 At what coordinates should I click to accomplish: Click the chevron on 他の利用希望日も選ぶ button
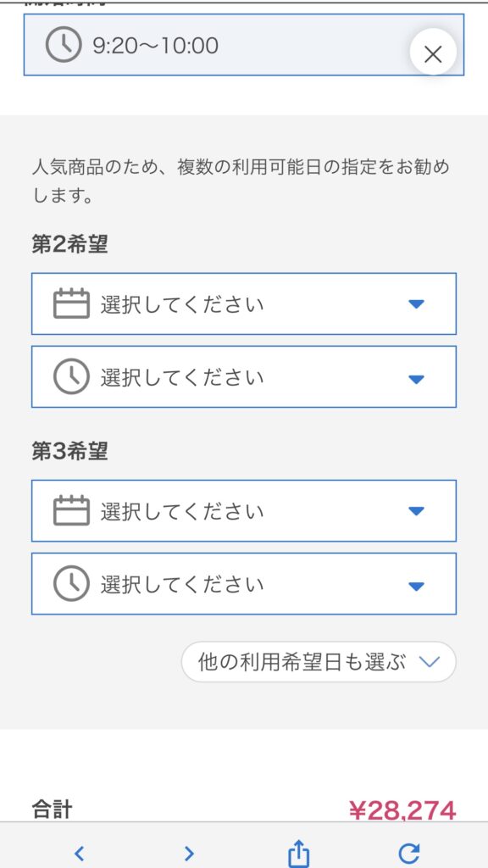click(x=430, y=662)
